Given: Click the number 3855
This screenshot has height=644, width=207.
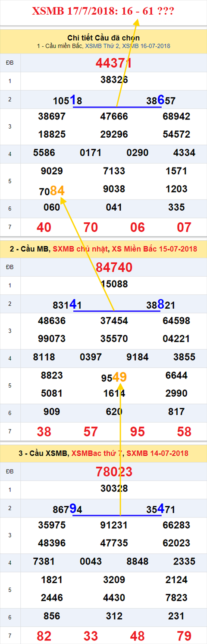Looking at the screenshot, I should click(x=184, y=357).
